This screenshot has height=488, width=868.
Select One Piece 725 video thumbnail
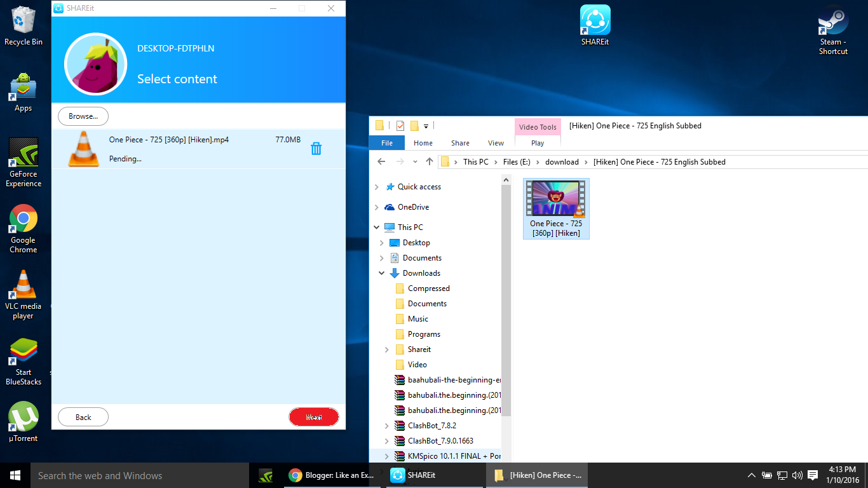(x=556, y=208)
